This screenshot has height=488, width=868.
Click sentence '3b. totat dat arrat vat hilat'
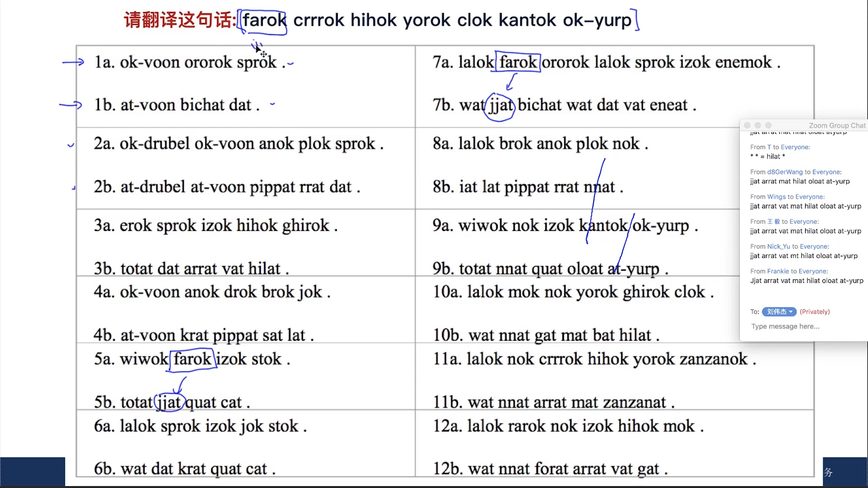tap(191, 268)
